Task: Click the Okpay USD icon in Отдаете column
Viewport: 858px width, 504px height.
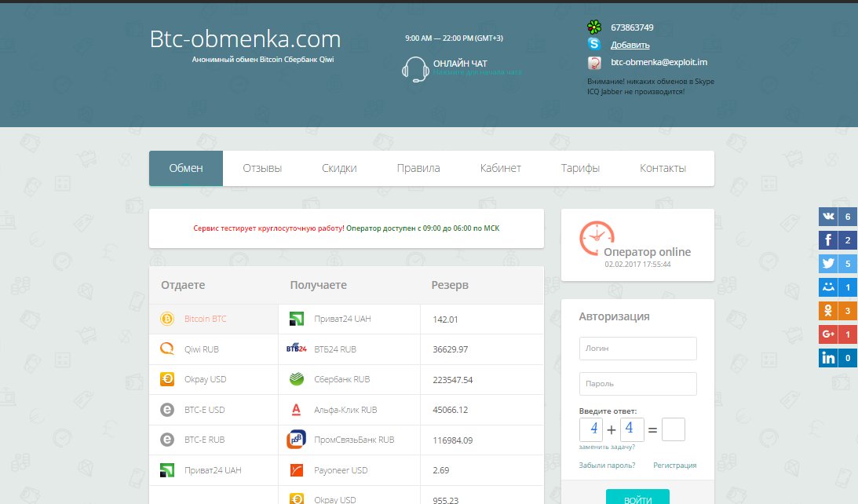Action: 167,378
